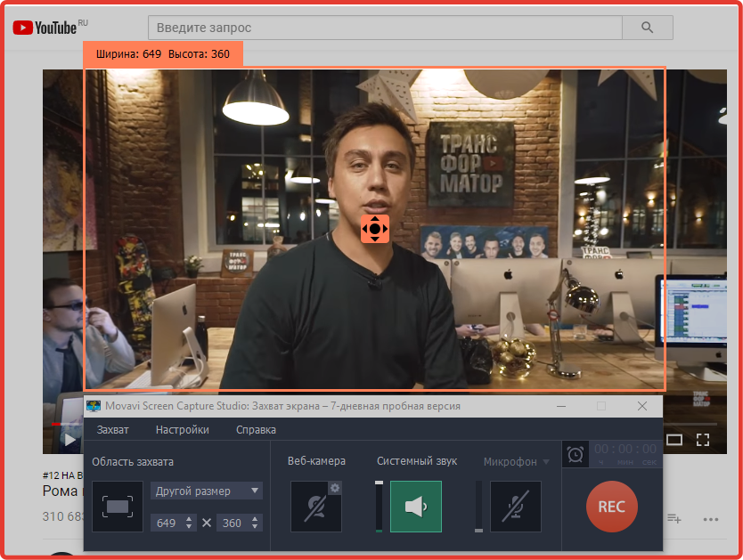Switch YouTube player to theater mode
The height and width of the screenshot is (560, 743).
(x=674, y=440)
